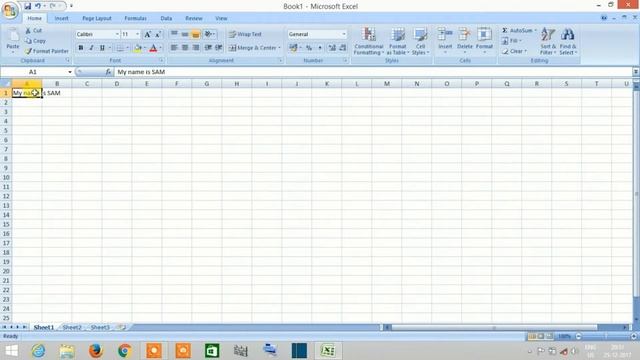Open text Orientation options
The height and width of the screenshot is (360, 640).
point(209,34)
